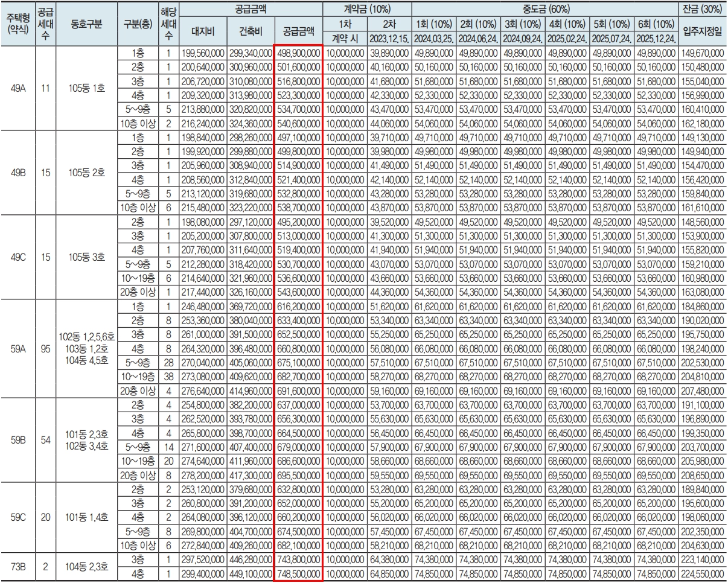This screenshot has width=728, height=583.
Task: Click the date 2025.07.24. header
Action: (612, 38)
